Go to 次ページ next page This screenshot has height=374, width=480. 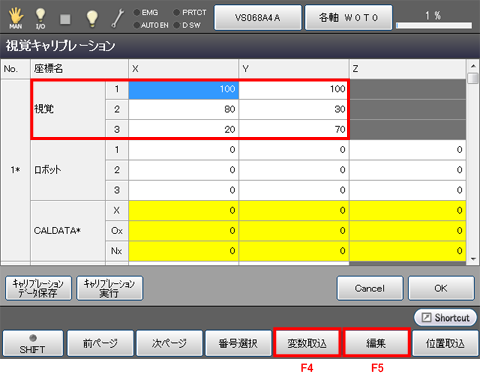[169, 344]
